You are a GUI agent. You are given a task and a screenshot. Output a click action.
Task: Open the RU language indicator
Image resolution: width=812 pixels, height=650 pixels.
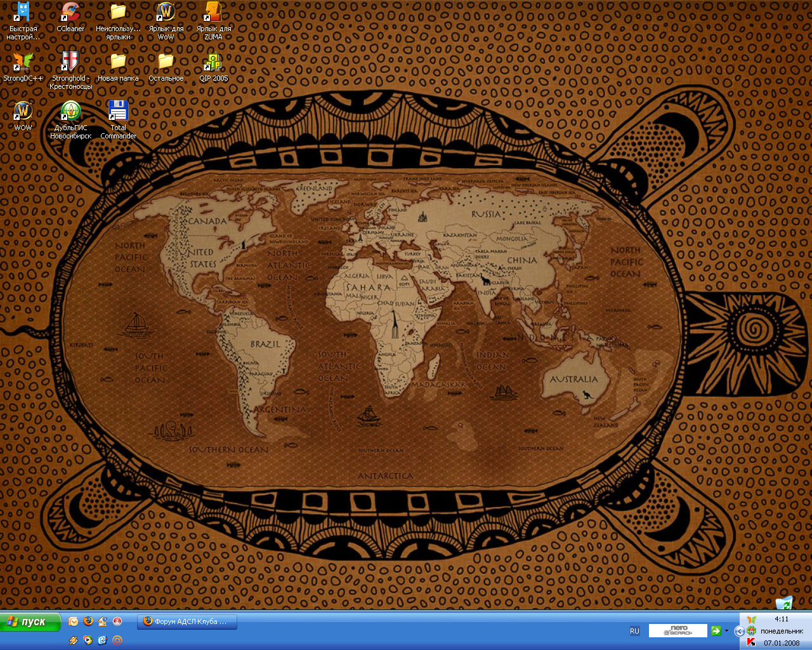click(x=634, y=631)
